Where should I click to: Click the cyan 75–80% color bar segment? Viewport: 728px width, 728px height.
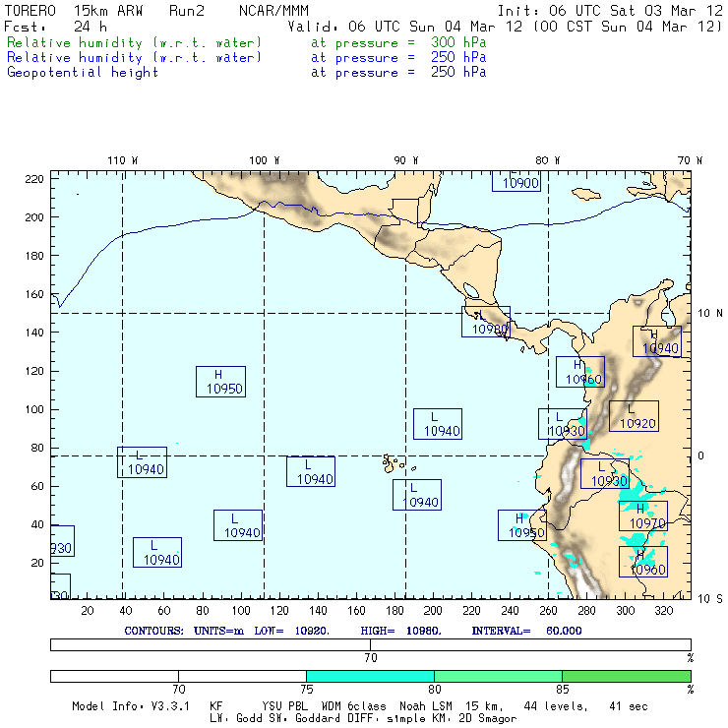[x=370, y=676]
